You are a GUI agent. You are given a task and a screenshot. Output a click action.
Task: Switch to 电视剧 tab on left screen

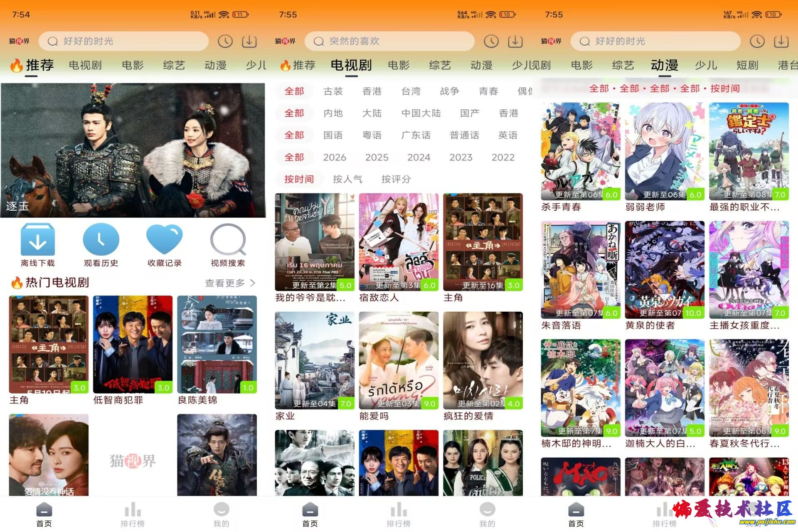(85, 65)
